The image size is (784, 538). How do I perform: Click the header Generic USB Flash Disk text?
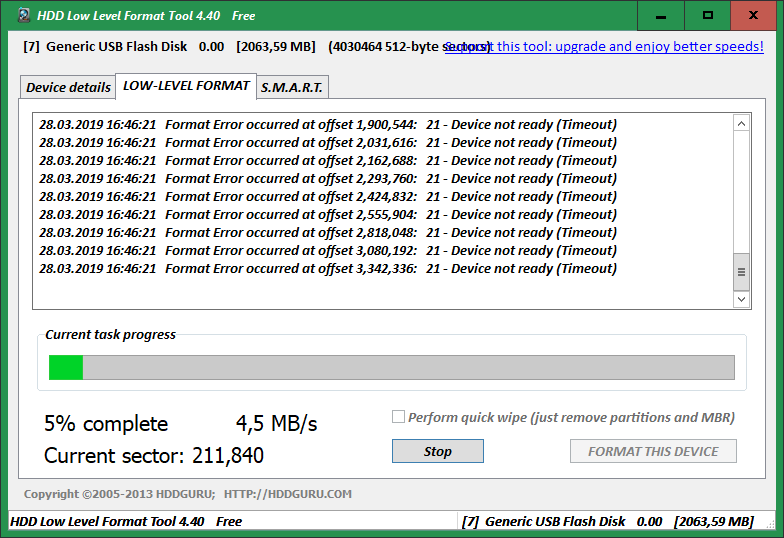point(116,46)
